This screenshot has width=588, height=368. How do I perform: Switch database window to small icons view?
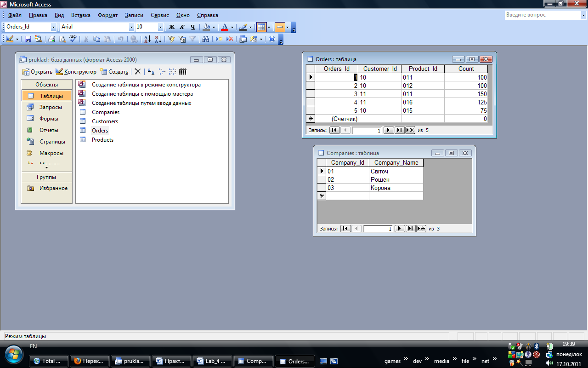pyautogui.click(x=162, y=72)
